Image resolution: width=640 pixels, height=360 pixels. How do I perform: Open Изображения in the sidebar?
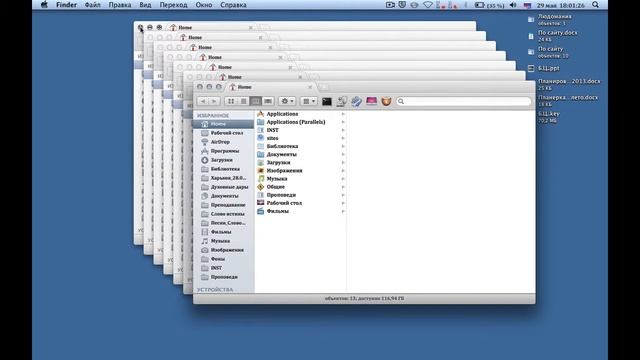point(223,250)
